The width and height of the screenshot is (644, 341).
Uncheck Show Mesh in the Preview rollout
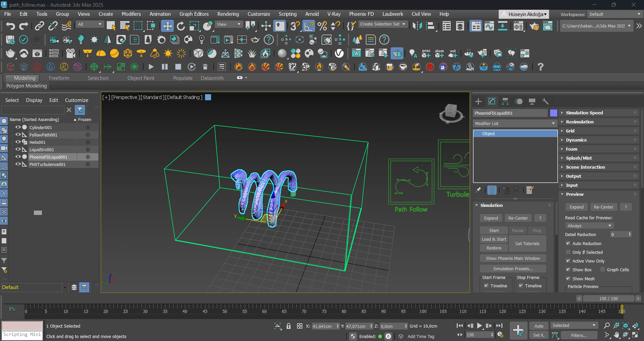(568, 278)
